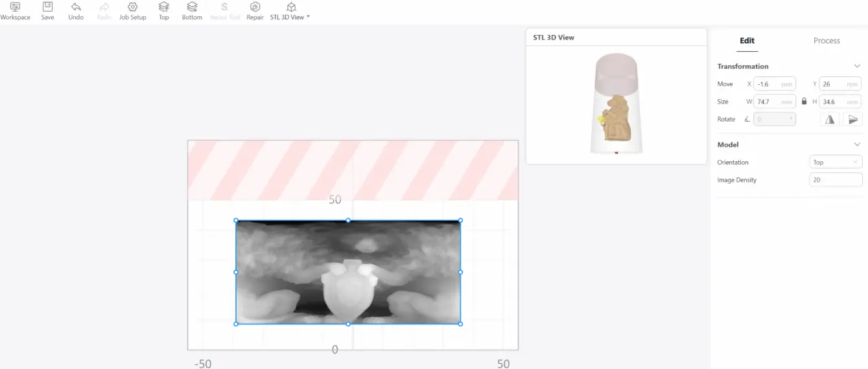Click the Image Density field
Image resolution: width=868 pixels, height=369 pixels.
coord(836,180)
